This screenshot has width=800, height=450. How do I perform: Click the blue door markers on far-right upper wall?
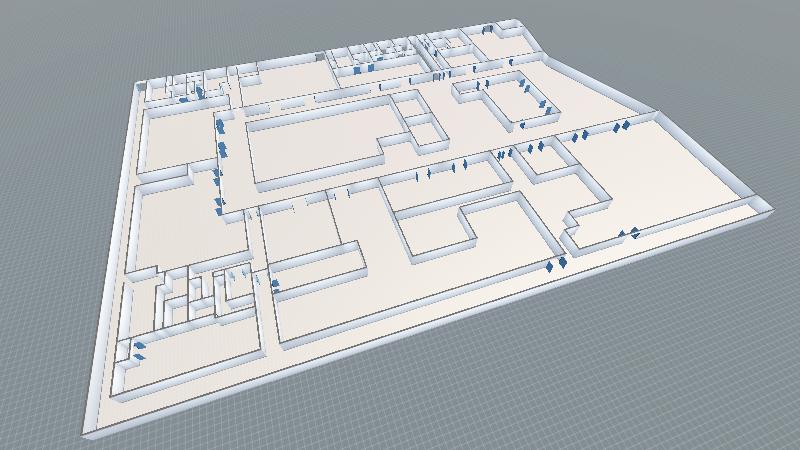tap(621, 127)
